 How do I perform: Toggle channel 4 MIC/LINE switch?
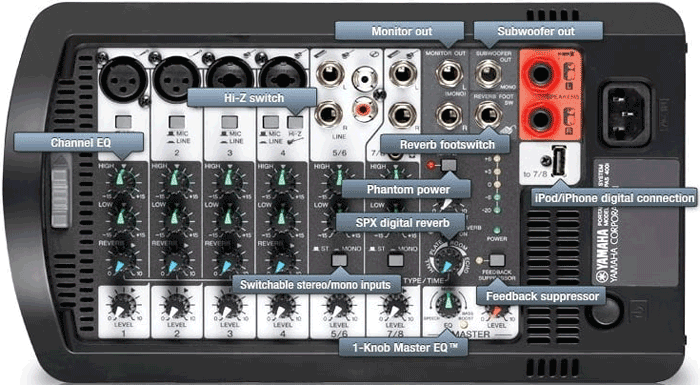click(x=271, y=122)
